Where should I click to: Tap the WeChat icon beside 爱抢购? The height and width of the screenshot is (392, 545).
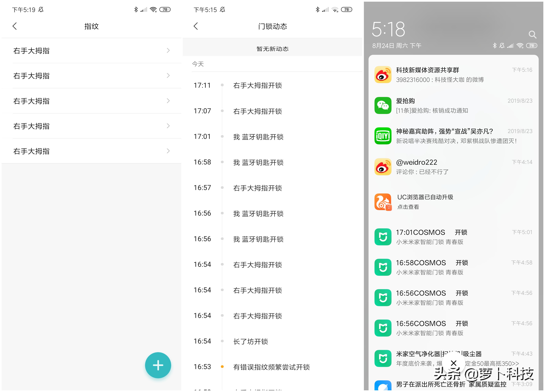point(383,106)
